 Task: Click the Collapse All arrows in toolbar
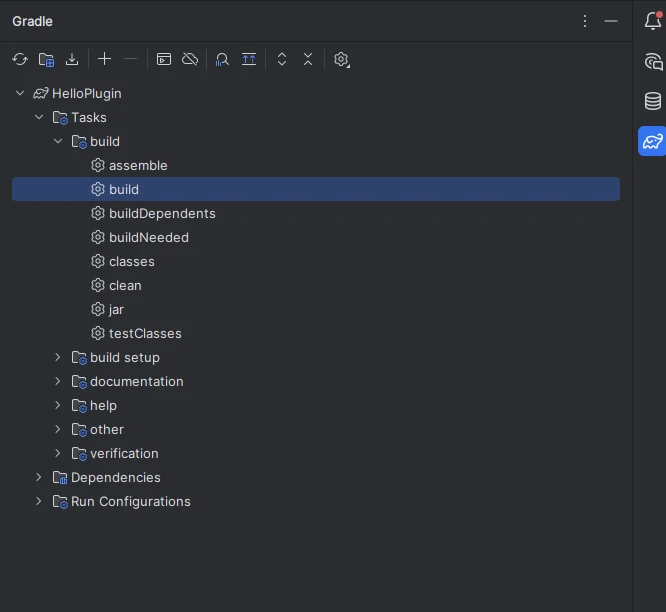coord(308,60)
